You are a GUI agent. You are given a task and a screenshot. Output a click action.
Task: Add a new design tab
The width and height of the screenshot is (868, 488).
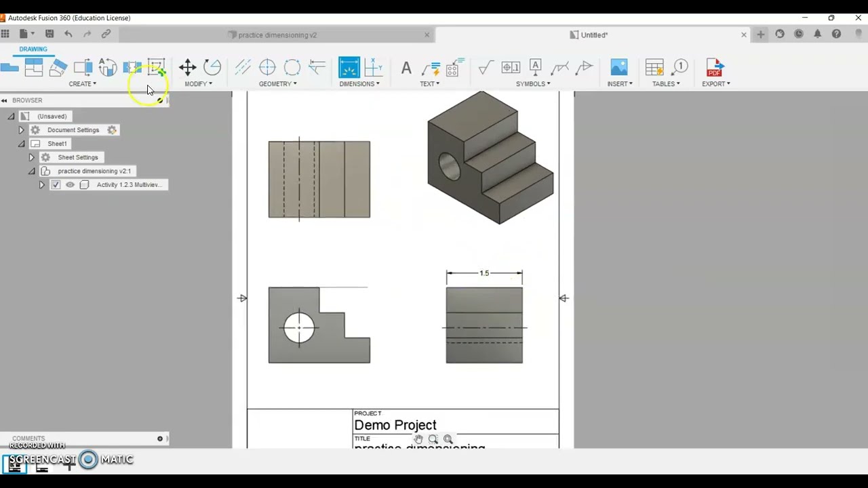(761, 35)
